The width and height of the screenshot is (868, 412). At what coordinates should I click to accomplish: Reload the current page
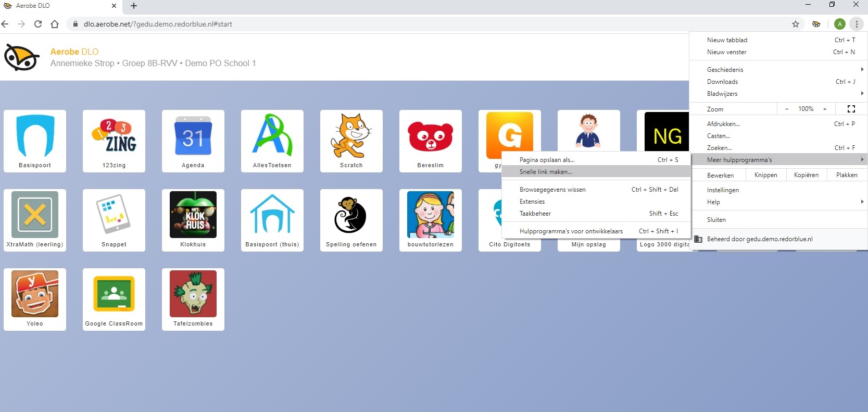[38, 24]
